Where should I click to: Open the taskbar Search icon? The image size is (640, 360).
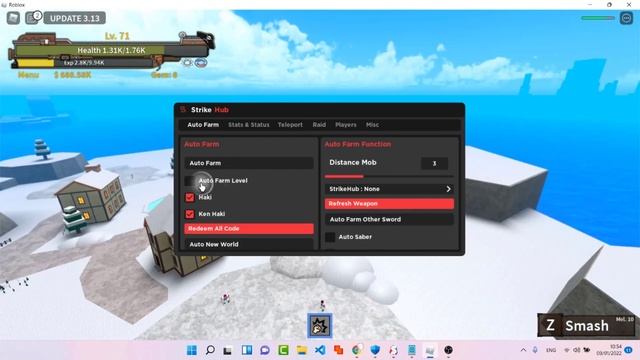pos(210,350)
